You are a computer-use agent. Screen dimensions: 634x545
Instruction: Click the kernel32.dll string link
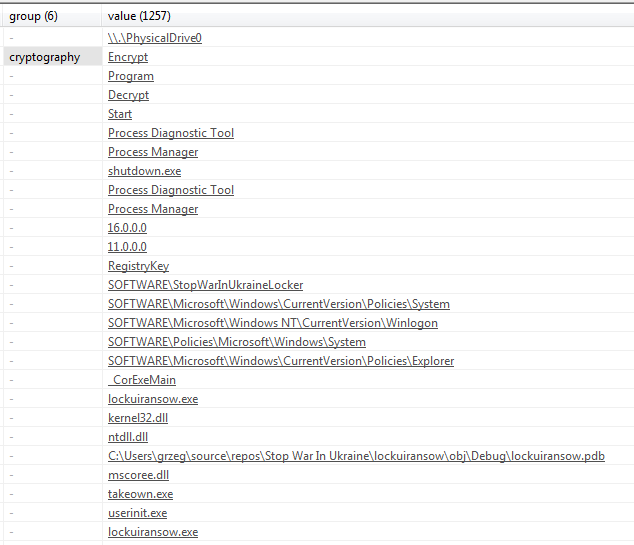tap(138, 418)
